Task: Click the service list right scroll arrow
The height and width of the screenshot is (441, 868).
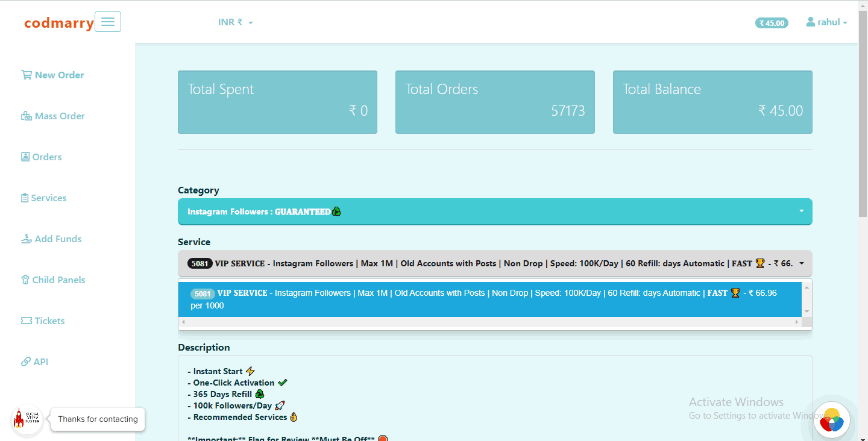Action: click(797, 322)
